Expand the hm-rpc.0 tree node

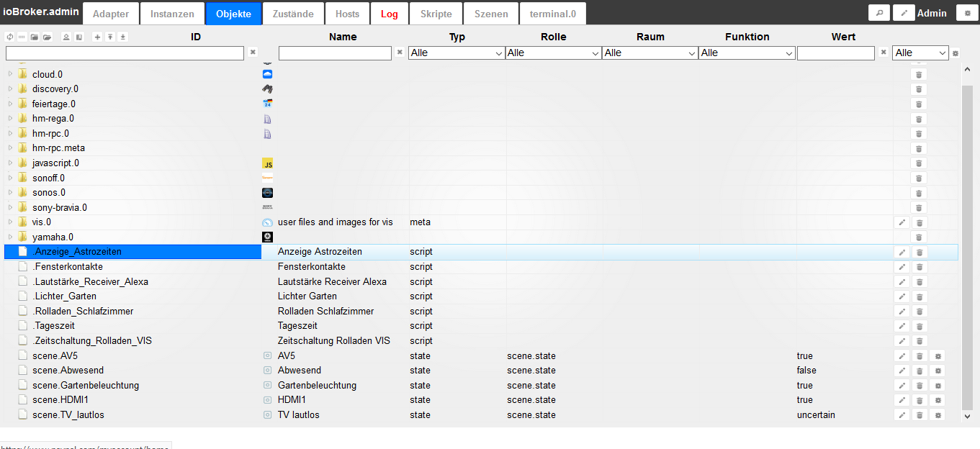coord(11,134)
